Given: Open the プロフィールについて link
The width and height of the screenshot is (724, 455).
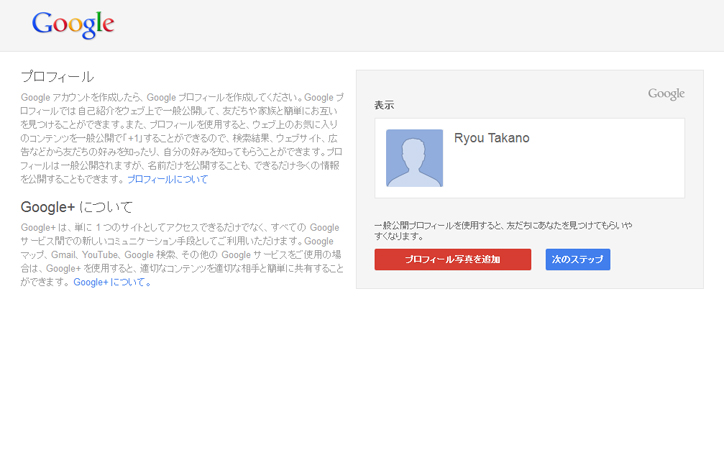Looking at the screenshot, I should [x=167, y=179].
